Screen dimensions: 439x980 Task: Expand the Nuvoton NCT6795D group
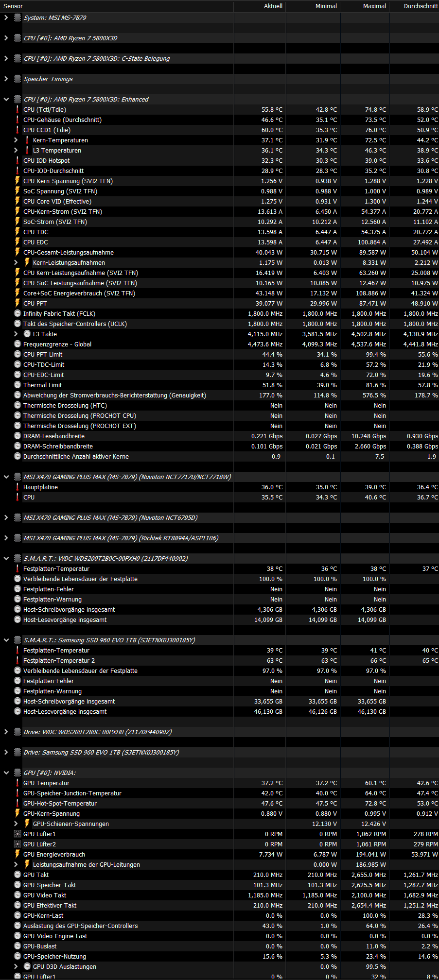[x=6, y=517]
